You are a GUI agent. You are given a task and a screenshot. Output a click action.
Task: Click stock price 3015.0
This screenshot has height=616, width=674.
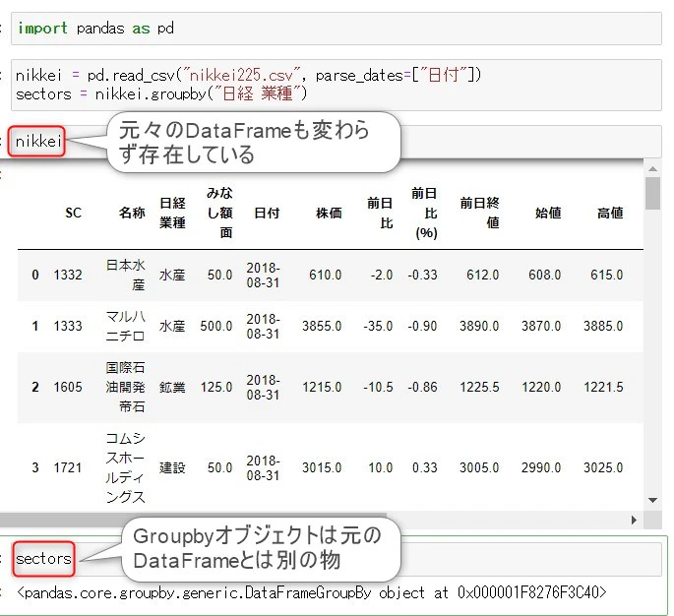click(x=322, y=467)
